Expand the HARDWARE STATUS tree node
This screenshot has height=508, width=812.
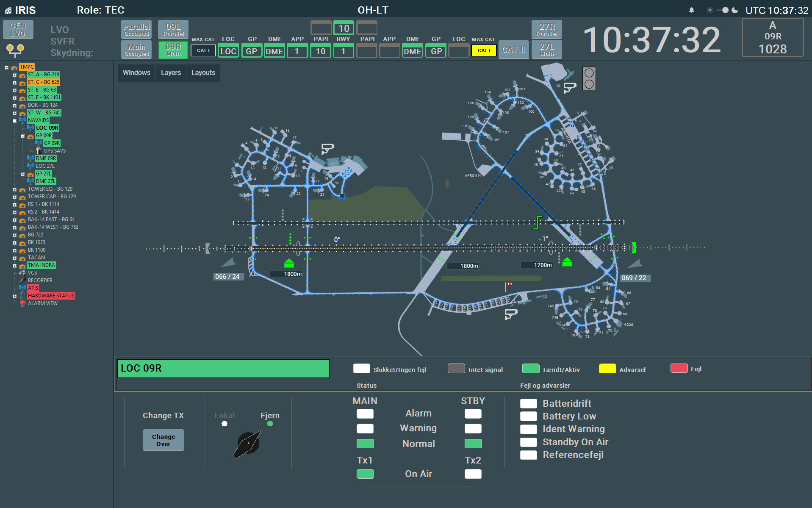coord(14,296)
